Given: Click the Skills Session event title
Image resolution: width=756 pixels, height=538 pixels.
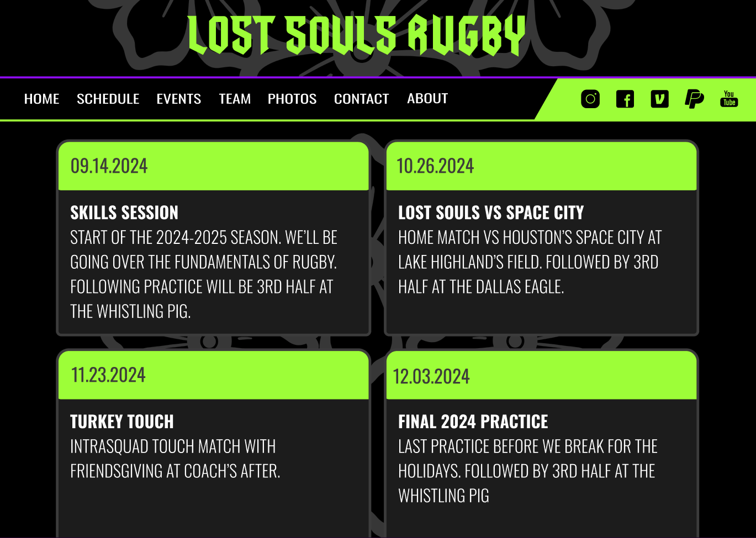Looking at the screenshot, I should point(124,213).
